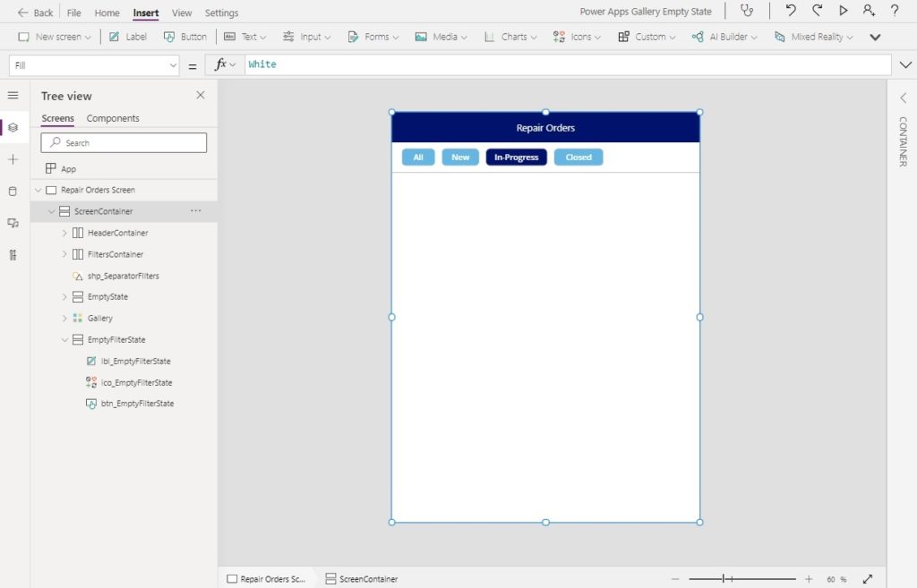The height and width of the screenshot is (588, 917).
Task: Open the Media panel icon in sidebar
Action: [x=13, y=223]
